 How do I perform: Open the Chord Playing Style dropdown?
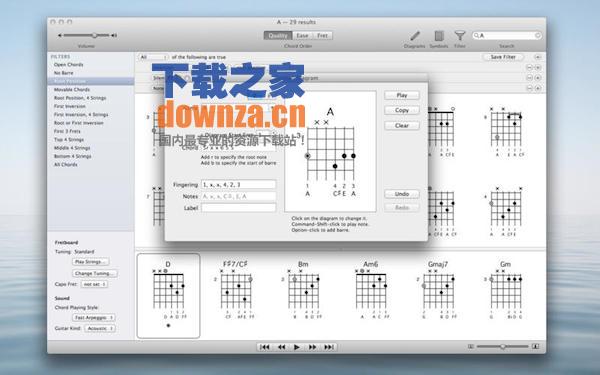[94, 318]
